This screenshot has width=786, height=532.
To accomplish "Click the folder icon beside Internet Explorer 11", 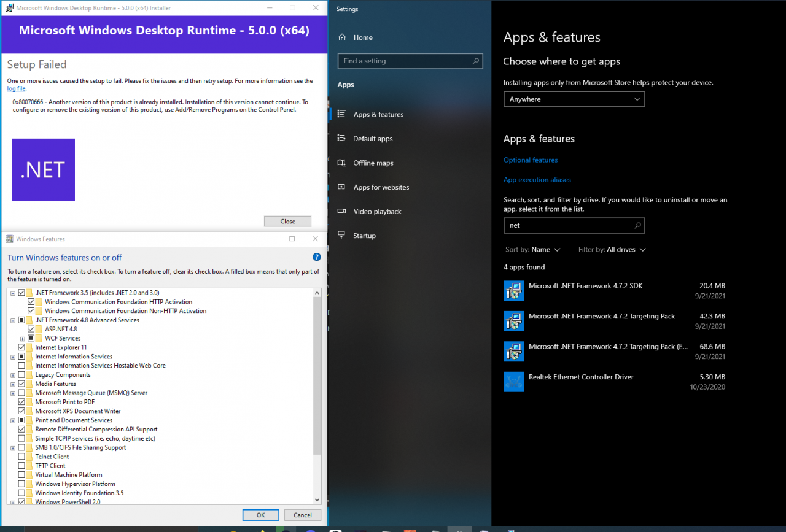I will click(30, 347).
